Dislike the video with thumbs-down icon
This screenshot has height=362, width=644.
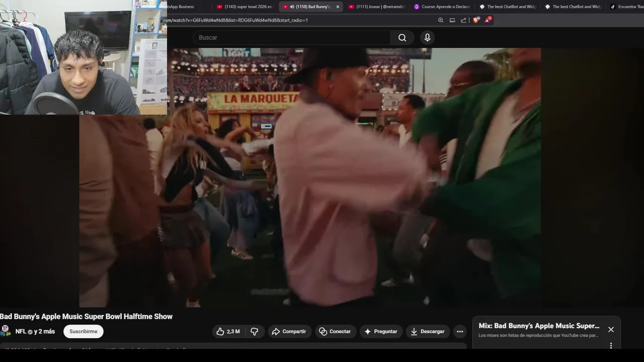(x=255, y=331)
